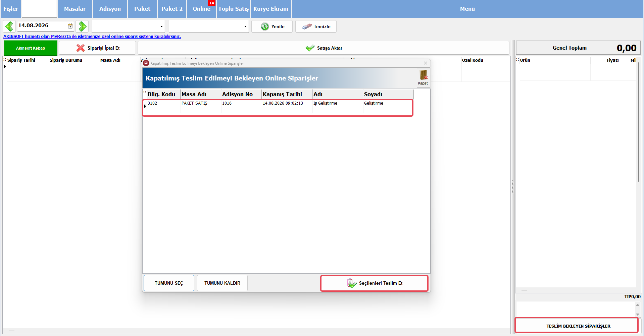644x336 pixels.
Task: Expand the first combo box after date
Action: point(161,26)
